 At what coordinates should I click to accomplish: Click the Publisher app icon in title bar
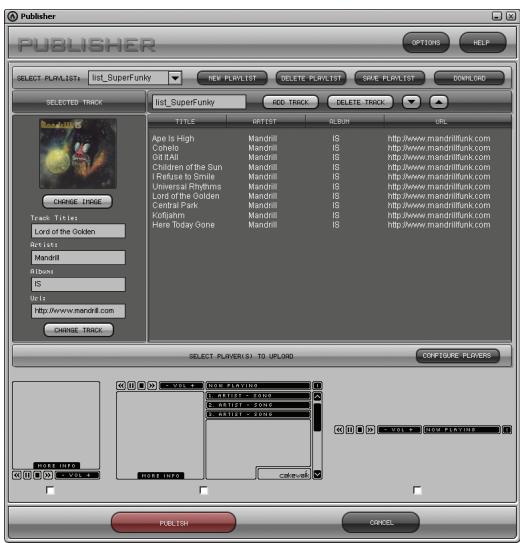12,16
